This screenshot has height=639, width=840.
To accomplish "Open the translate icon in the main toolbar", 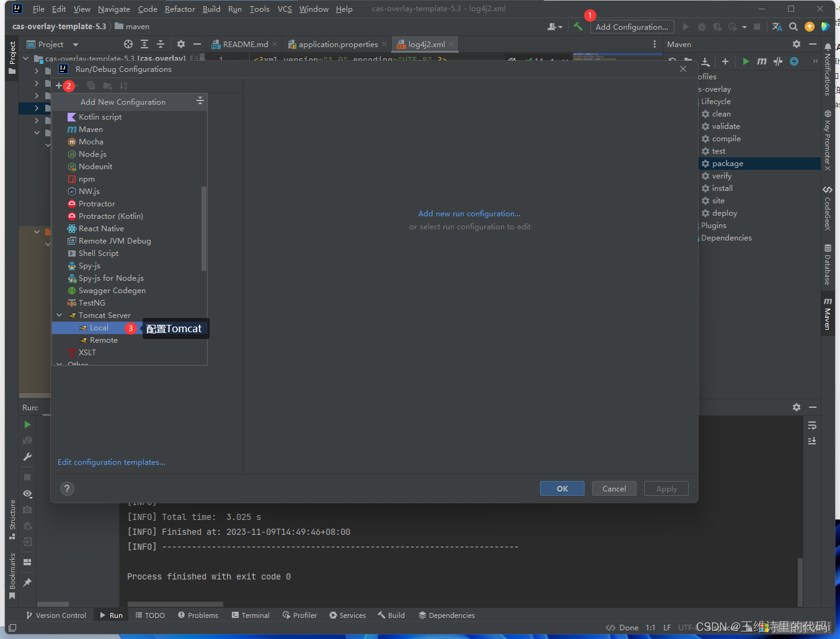I will 777,27.
